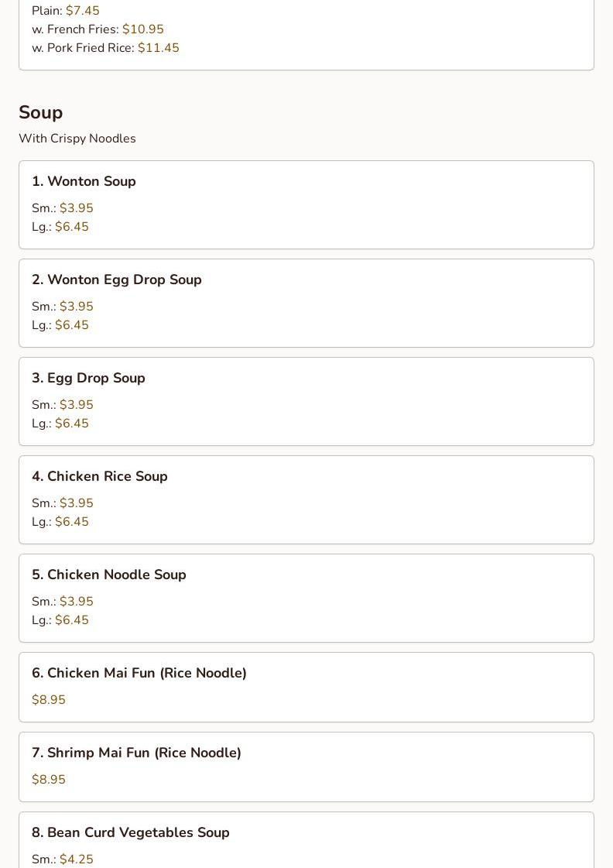
Task: Select large Egg Drop Soup $6.45 price
Action: (x=60, y=424)
